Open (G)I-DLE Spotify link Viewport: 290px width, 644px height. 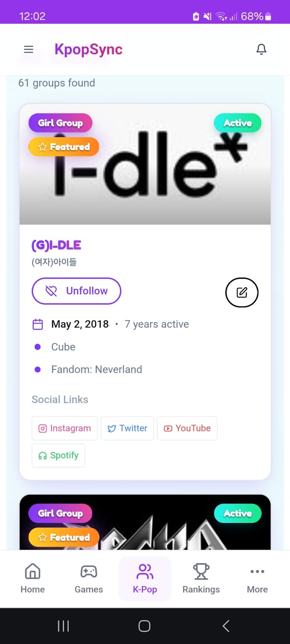point(58,456)
